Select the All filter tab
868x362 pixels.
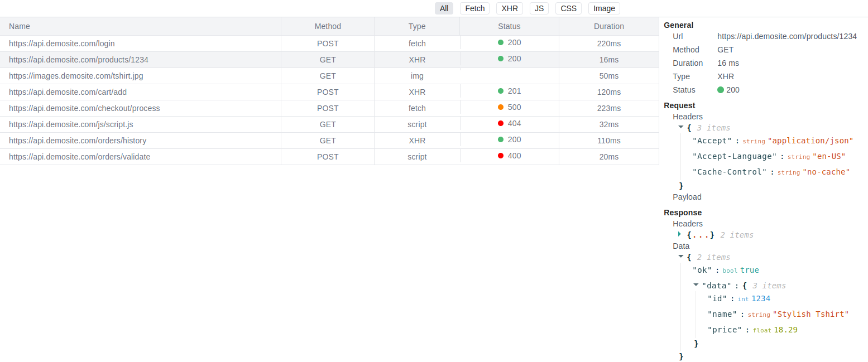444,8
